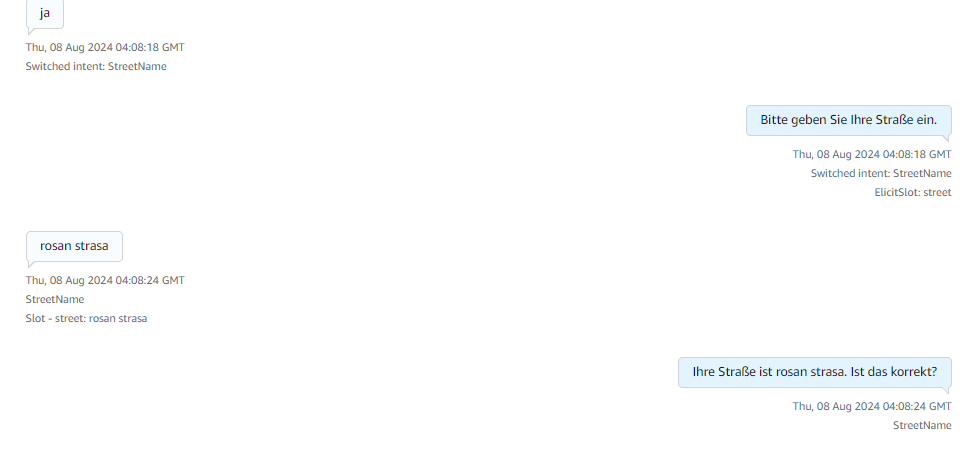Click the 'Bitte geben Sie Ihre Straße ein.' bot message
The width and height of the screenshot is (966, 459).
pyautogui.click(x=848, y=120)
